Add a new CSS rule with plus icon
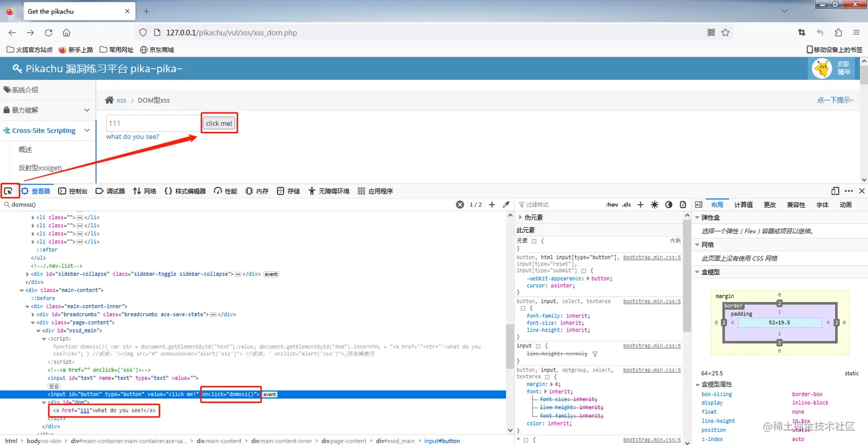The height and width of the screenshot is (445, 868). (640, 205)
